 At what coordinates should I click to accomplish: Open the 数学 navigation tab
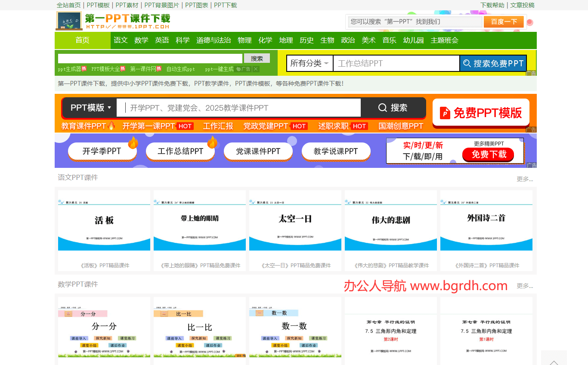pyautogui.click(x=141, y=40)
